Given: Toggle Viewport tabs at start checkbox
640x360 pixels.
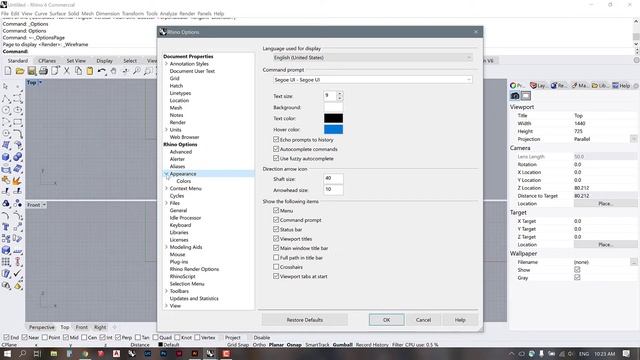Looking at the screenshot, I should (x=276, y=276).
